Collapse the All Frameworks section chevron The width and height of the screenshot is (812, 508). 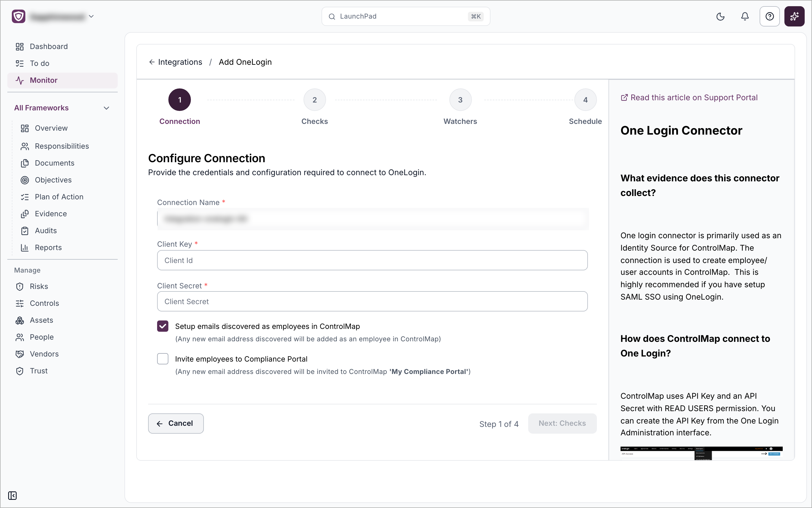(106, 108)
